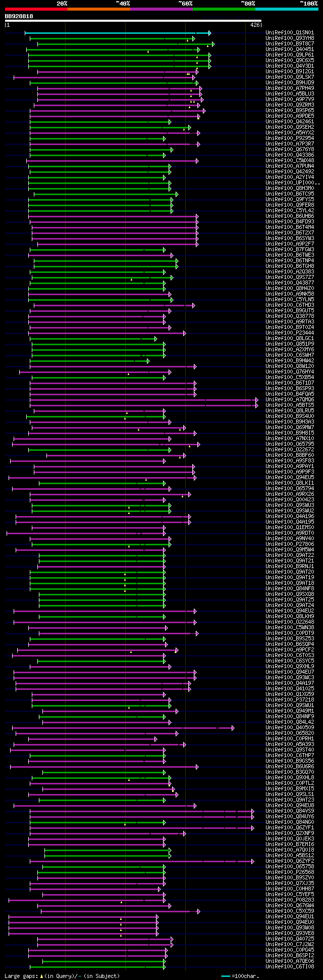The width and height of the screenshot is (323, 980).
Task: Select the UniRef100_O65795 label
Action: (290, 444)
